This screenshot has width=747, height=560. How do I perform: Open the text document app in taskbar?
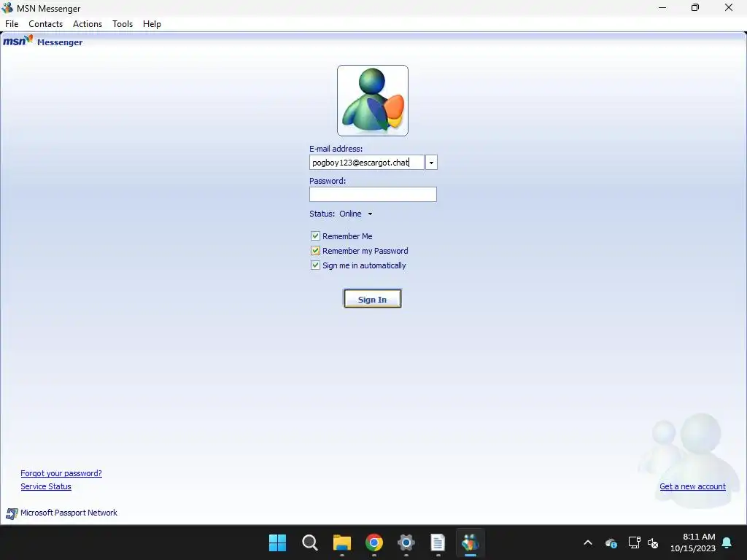pyautogui.click(x=438, y=542)
